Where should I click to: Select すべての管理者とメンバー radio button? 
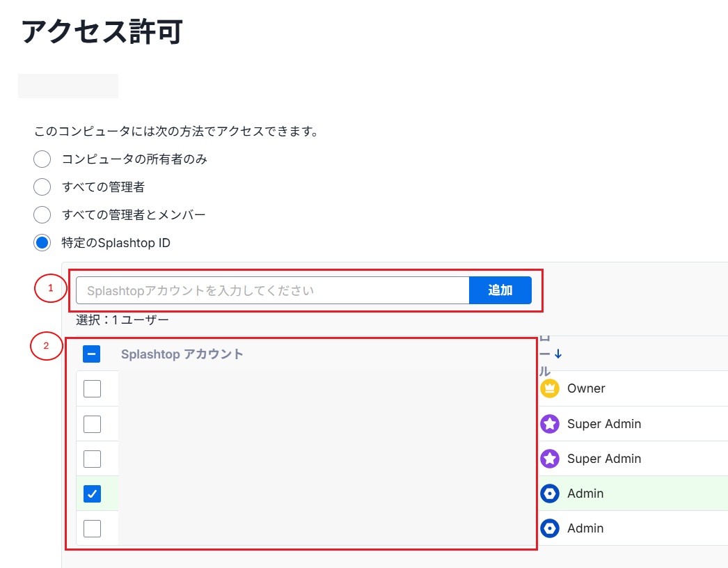pyautogui.click(x=42, y=215)
